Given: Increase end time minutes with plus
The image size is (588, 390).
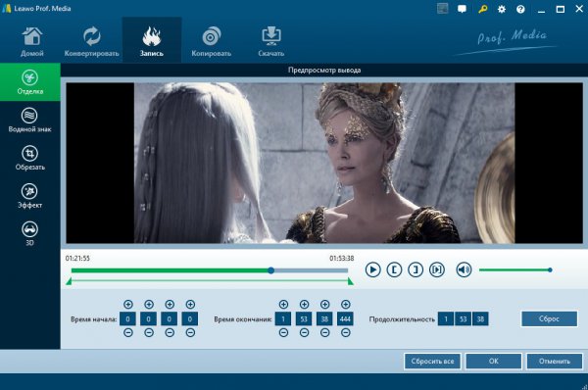Looking at the screenshot, I should tap(304, 304).
